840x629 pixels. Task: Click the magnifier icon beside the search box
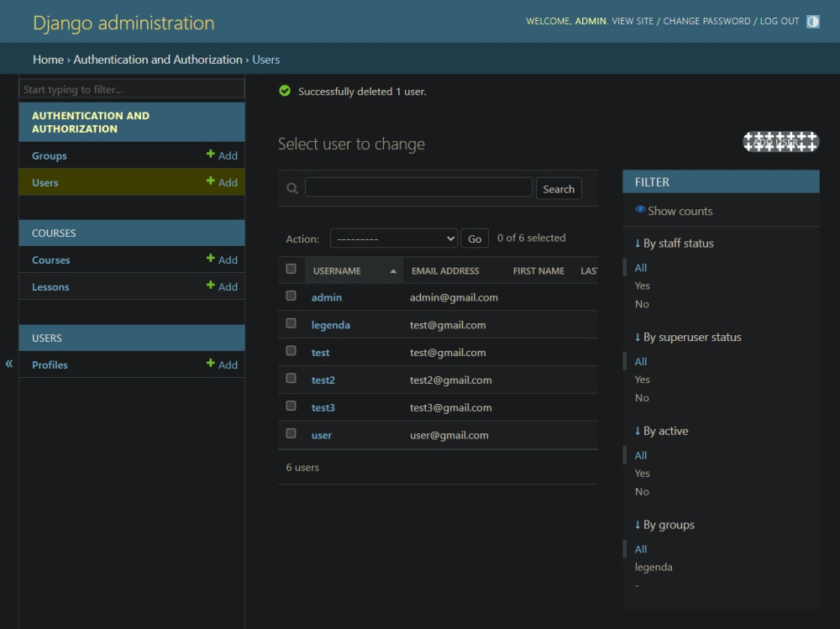[x=292, y=189]
